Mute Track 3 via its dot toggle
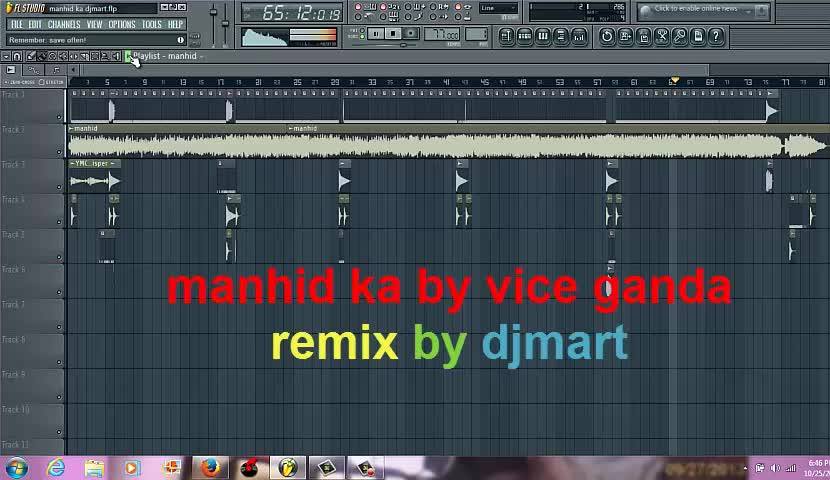 [x=59, y=187]
